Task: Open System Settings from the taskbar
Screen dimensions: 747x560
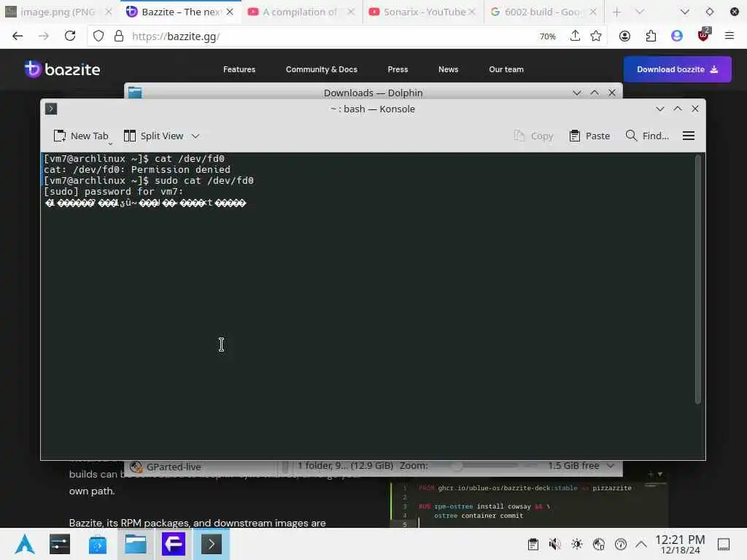Action: coord(60,544)
